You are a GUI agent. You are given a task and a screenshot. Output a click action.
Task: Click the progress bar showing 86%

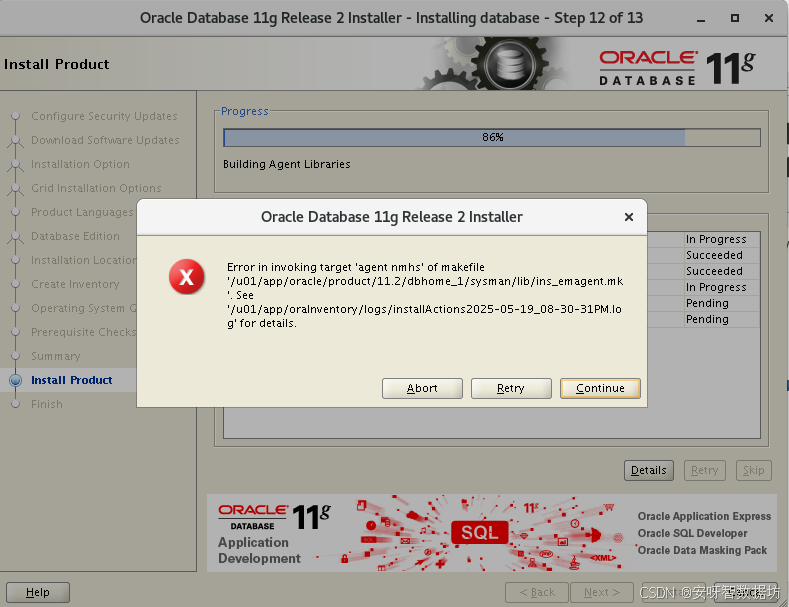tap(492, 137)
